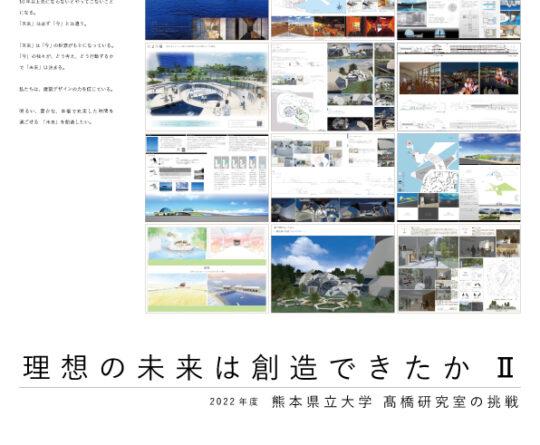The height and width of the screenshot is (445, 540).
Task: Click the top-right board with floor plans
Action: point(459,20)
